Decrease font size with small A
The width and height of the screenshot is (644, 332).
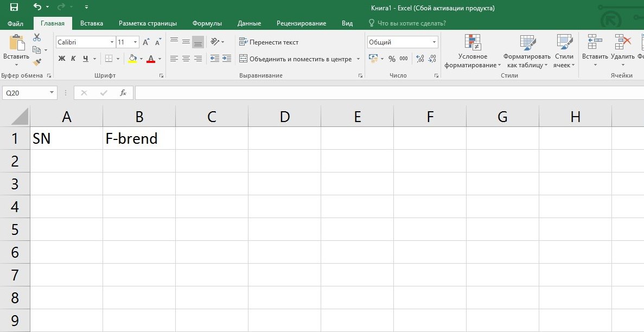[x=158, y=42]
